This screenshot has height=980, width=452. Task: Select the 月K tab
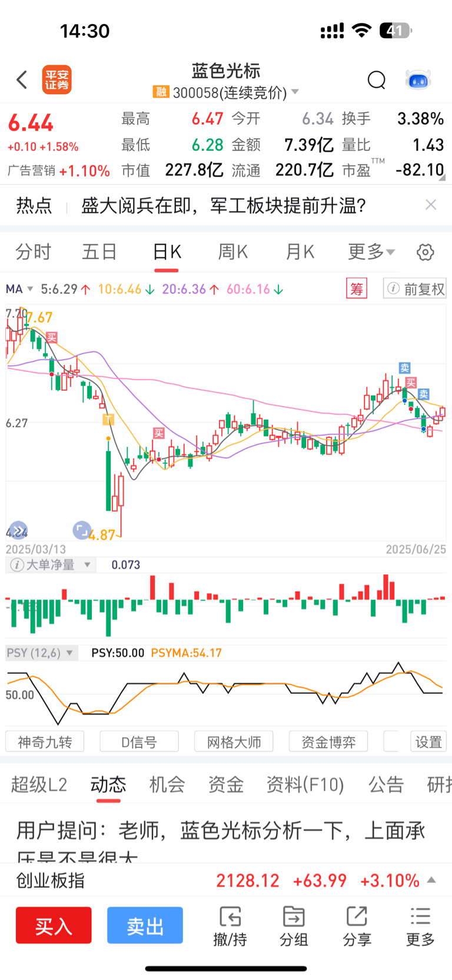pyautogui.click(x=300, y=252)
